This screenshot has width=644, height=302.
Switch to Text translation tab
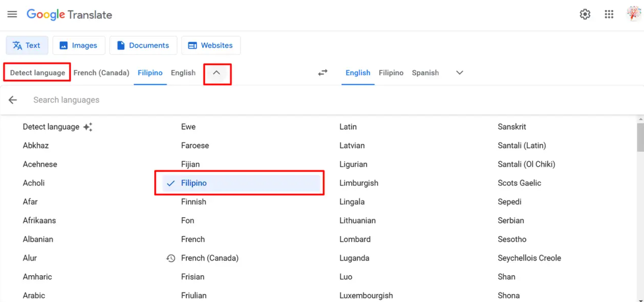click(27, 45)
